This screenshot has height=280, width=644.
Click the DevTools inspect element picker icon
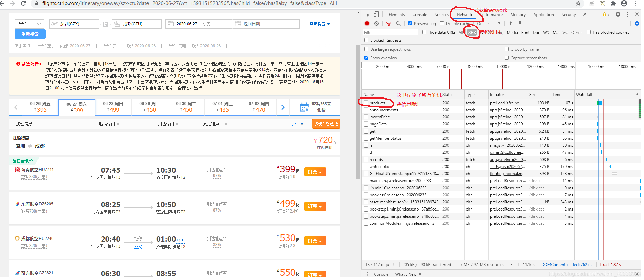(367, 14)
